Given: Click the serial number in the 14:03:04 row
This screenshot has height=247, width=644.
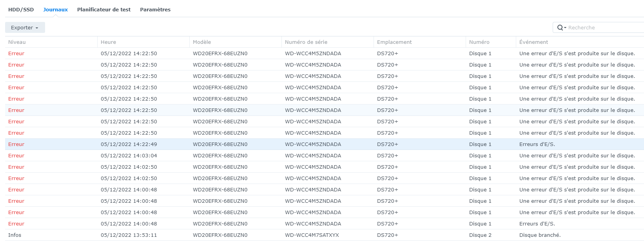Looking at the screenshot, I should point(313,155).
